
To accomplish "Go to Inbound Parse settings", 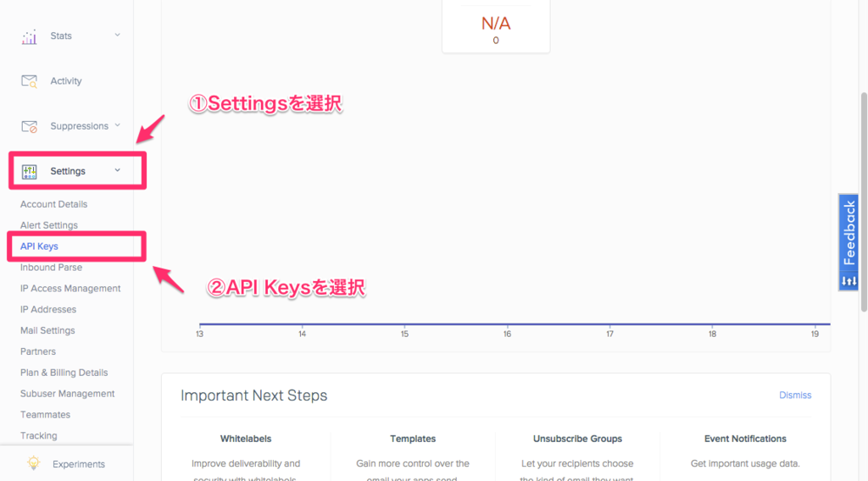I will coord(51,268).
